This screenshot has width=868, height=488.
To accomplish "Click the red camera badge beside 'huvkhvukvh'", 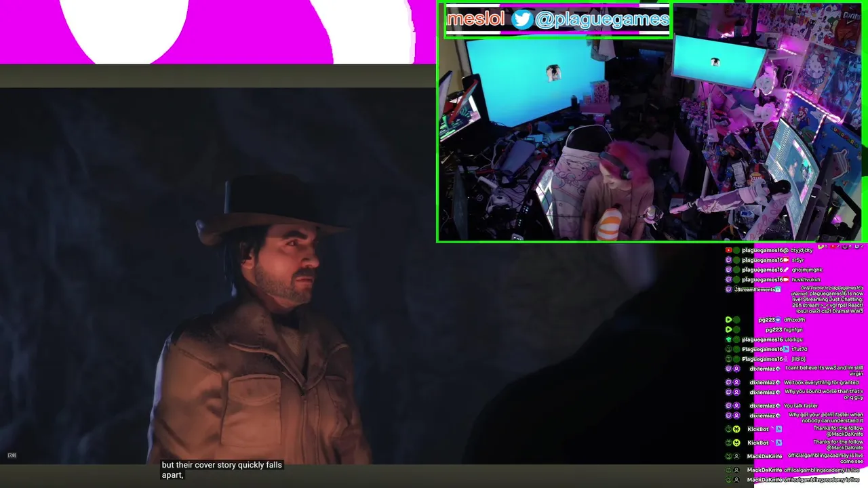I will [787, 279].
